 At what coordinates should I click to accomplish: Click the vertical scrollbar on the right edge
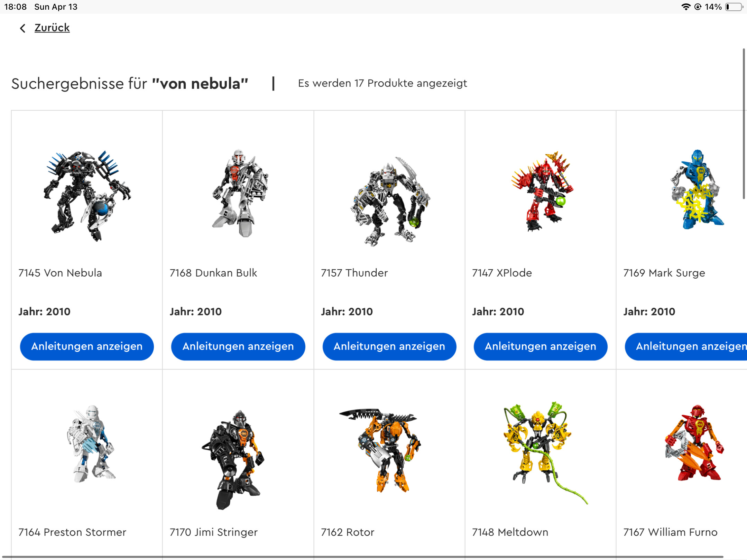click(744, 124)
